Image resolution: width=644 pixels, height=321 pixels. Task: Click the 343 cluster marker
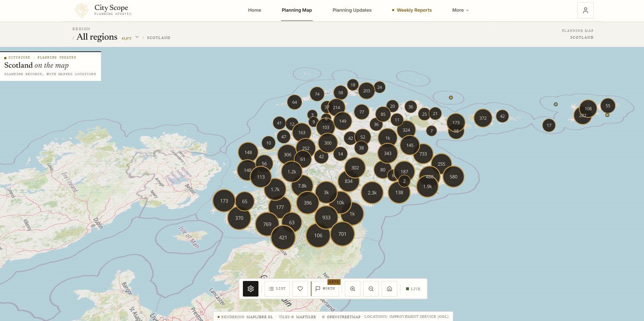pyautogui.click(x=388, y=153)
